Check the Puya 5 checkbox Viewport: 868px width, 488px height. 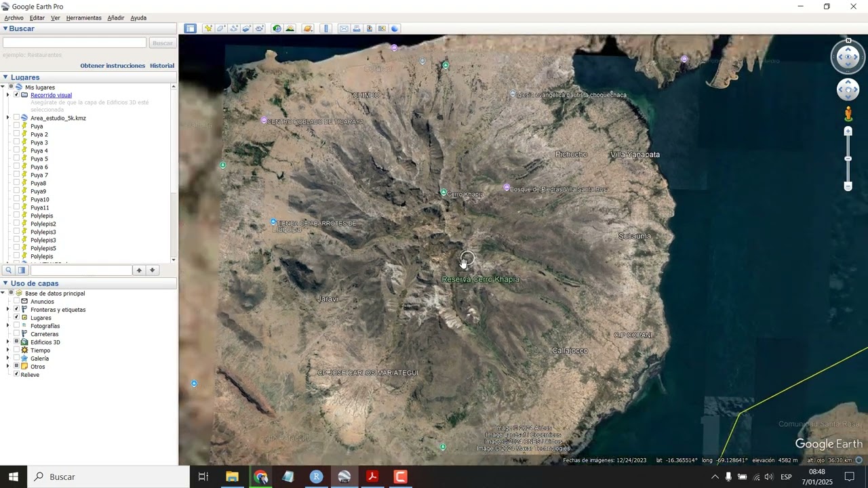pyautogui.click(x=16, y=159)
